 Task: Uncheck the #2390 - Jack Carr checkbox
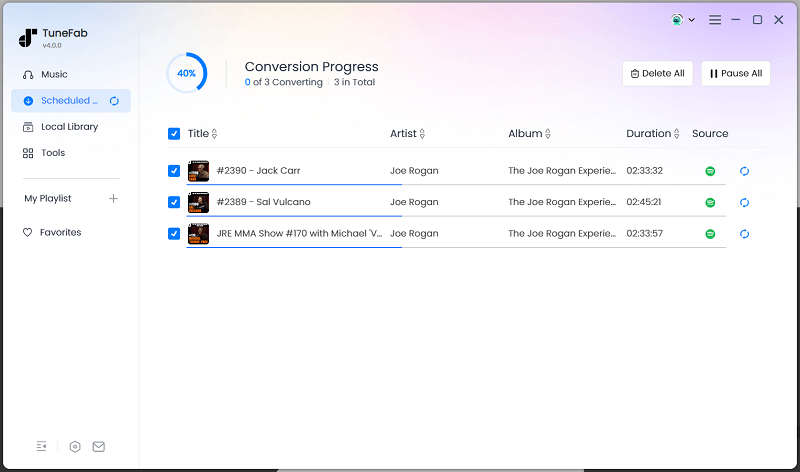point(174,171)
